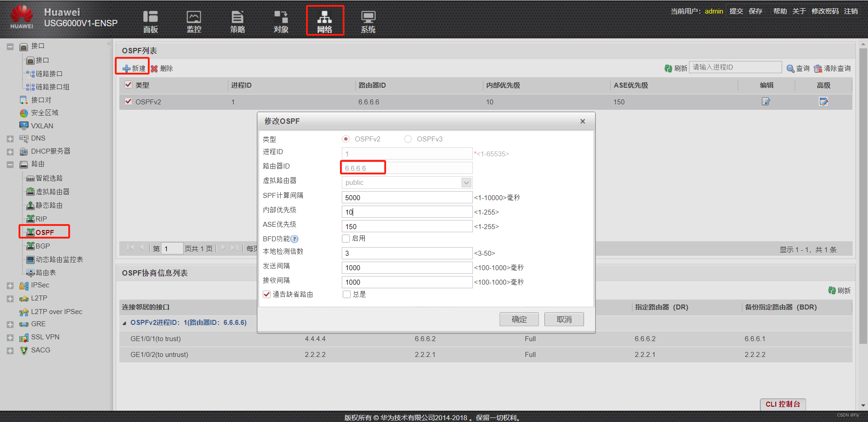Toggle the 总是 checkbox
868x422 pixels.
pyautogui.click(x=347, y=294)
